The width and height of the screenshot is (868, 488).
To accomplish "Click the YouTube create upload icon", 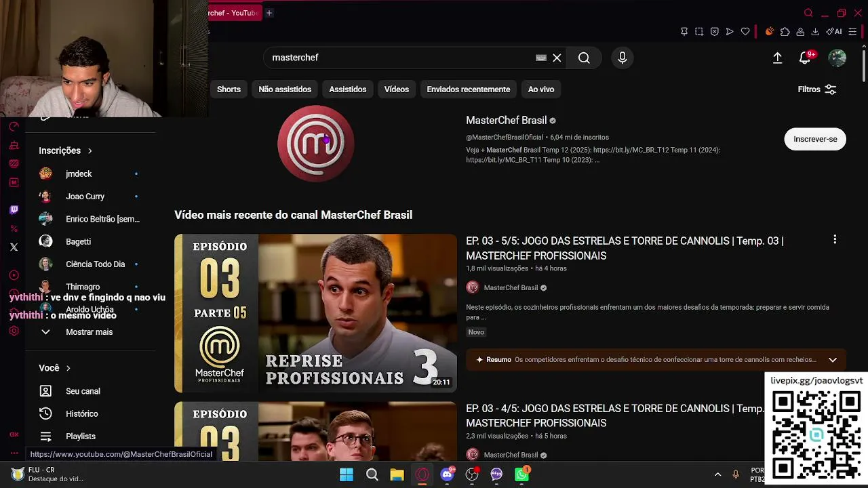I will pyautogui.click(x=778, y=58).
